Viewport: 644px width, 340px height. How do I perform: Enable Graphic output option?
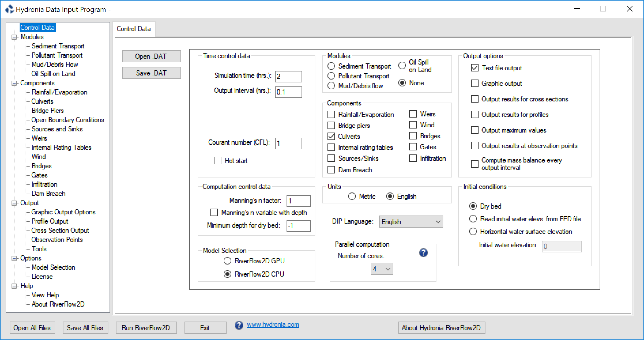coord(474,83)
